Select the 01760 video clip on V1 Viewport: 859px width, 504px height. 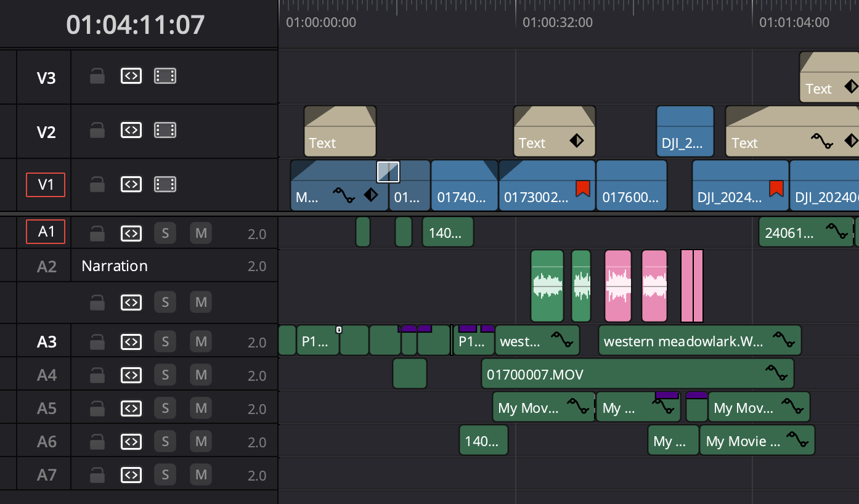(x=632, y=185)
